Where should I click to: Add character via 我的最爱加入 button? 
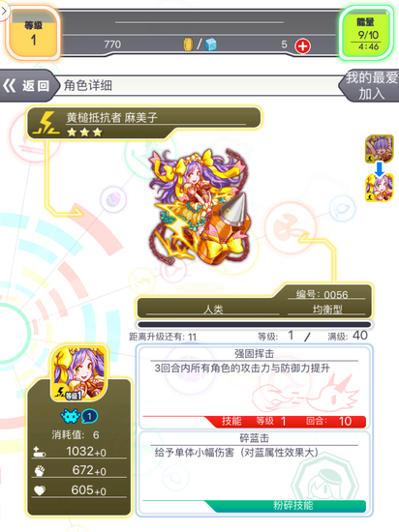click(x=370, y=85)
